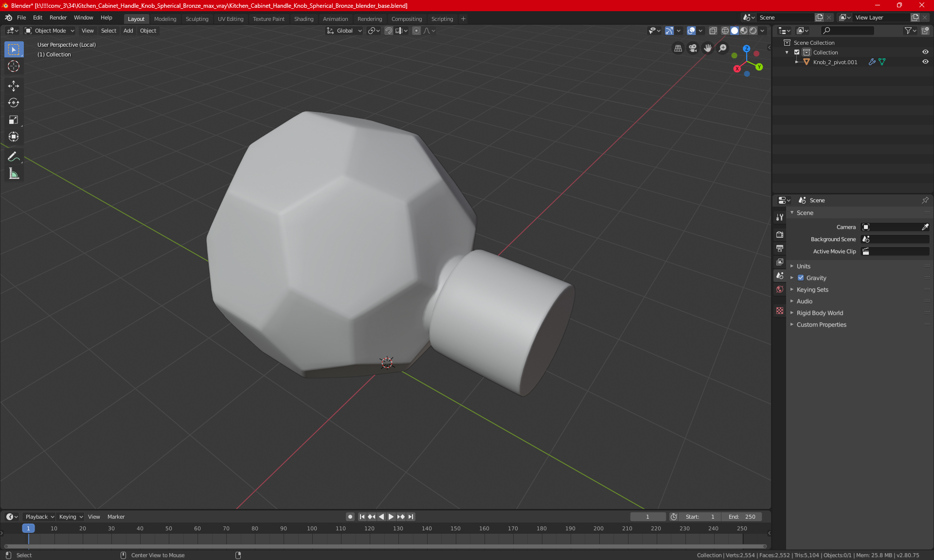
Task: Toggle Collection exclude checkbox in outliner
Action: pos(797,52)
